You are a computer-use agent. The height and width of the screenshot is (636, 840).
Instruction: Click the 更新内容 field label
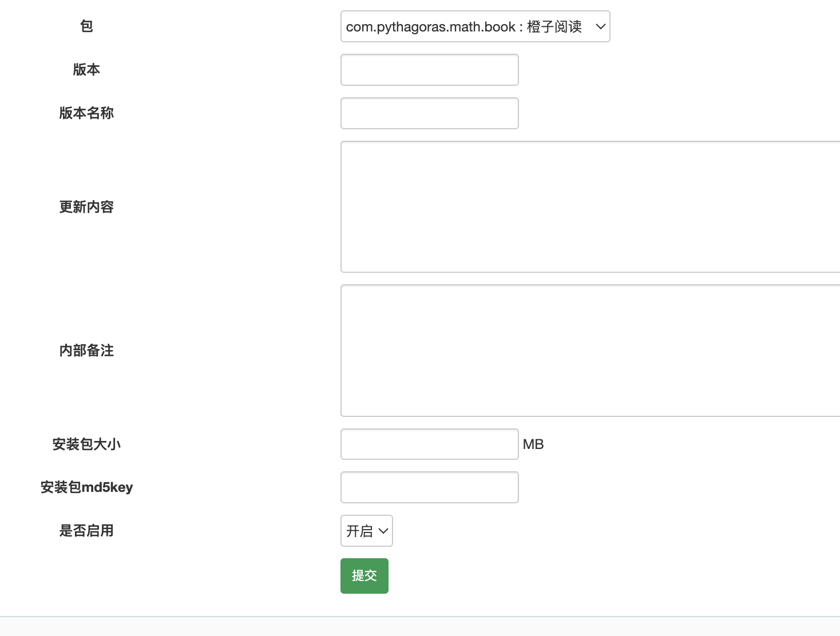tap(86, 207)
